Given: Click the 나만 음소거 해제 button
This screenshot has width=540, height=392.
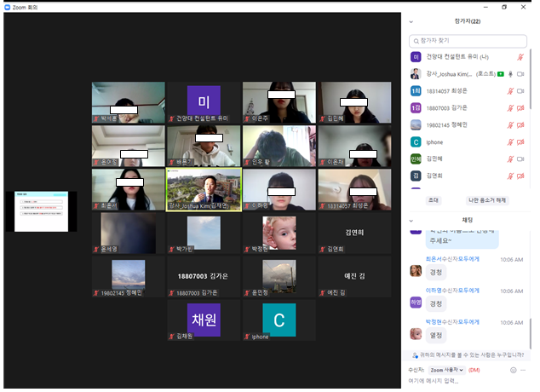Looking at the screenshot, I should click(x=488, y=199).
